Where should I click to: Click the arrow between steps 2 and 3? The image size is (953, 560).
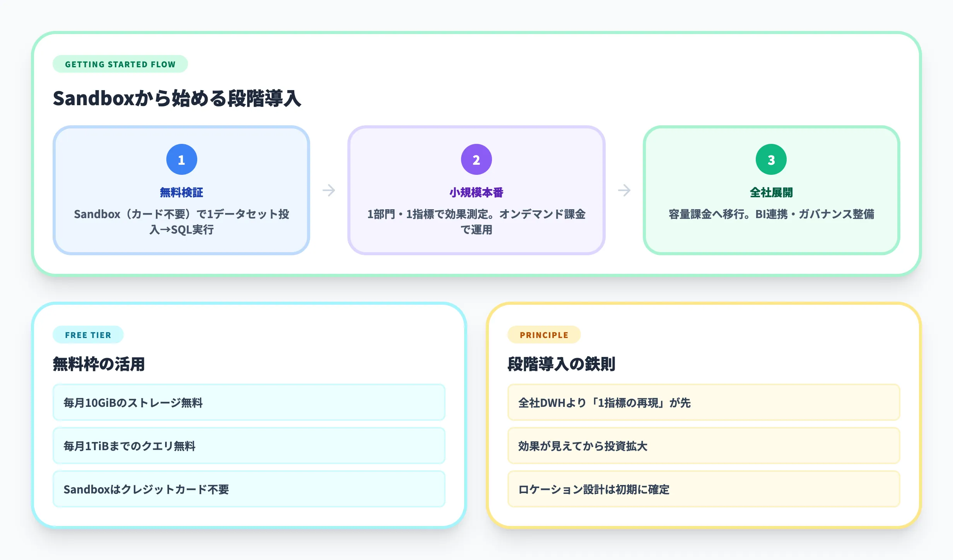[x=624, y=190]
